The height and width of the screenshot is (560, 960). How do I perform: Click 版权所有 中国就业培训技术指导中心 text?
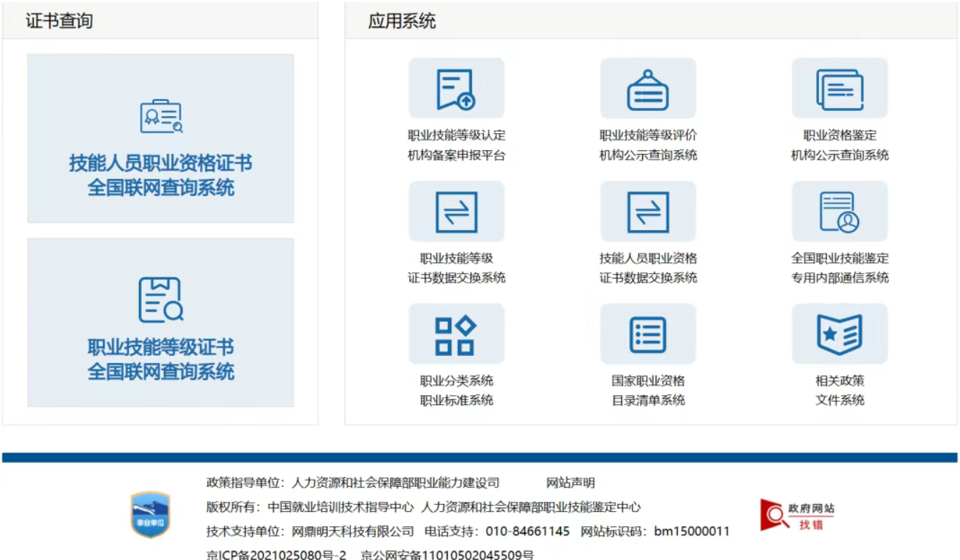click(x=310, y=507)
